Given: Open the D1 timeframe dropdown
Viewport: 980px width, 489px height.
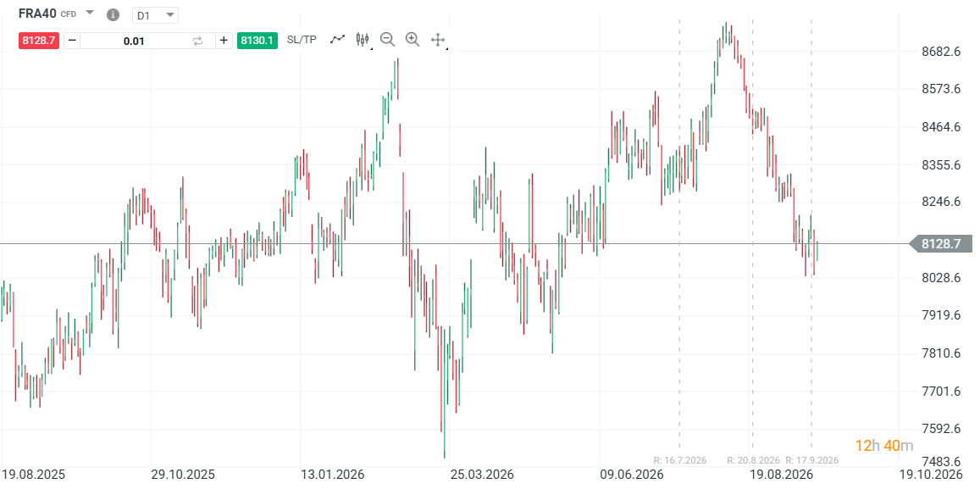Looking at the screenshot, I should (x=155, y=15).
